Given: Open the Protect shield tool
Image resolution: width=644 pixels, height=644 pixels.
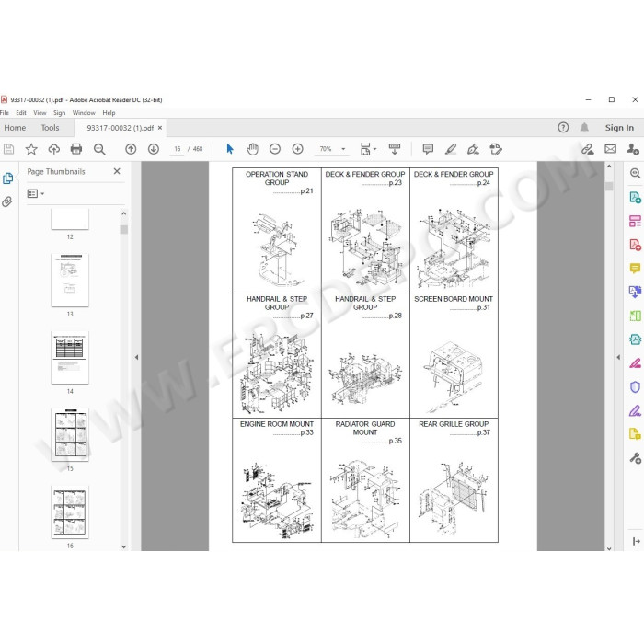Looking at the screenshot, I should click(x=635, y=387).
